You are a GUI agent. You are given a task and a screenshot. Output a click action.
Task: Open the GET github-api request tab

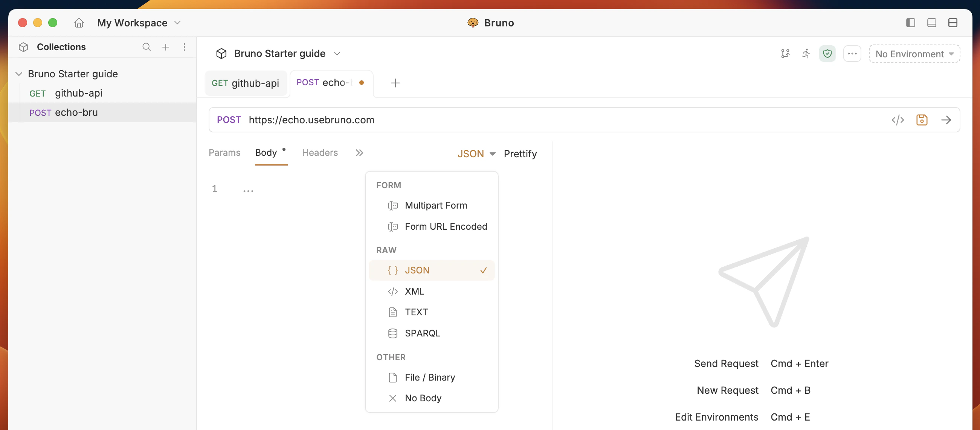(x=246, y=83)
